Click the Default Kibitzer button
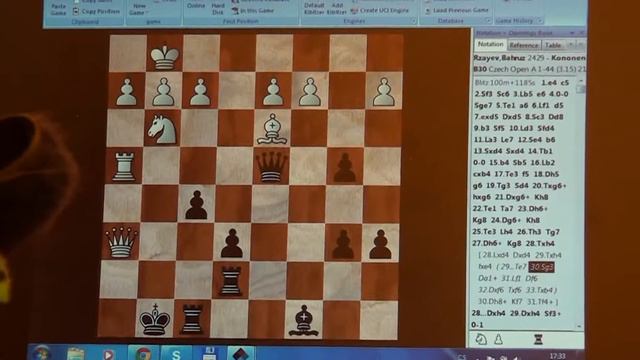This screenshot has width=640, height=360. tap(314, 8)
